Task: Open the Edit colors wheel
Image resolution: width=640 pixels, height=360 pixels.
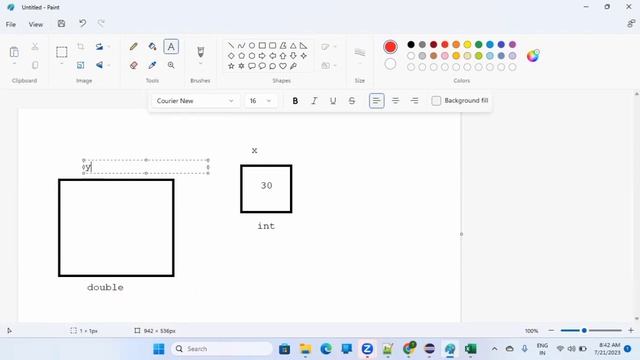Action: coord(533,56)
